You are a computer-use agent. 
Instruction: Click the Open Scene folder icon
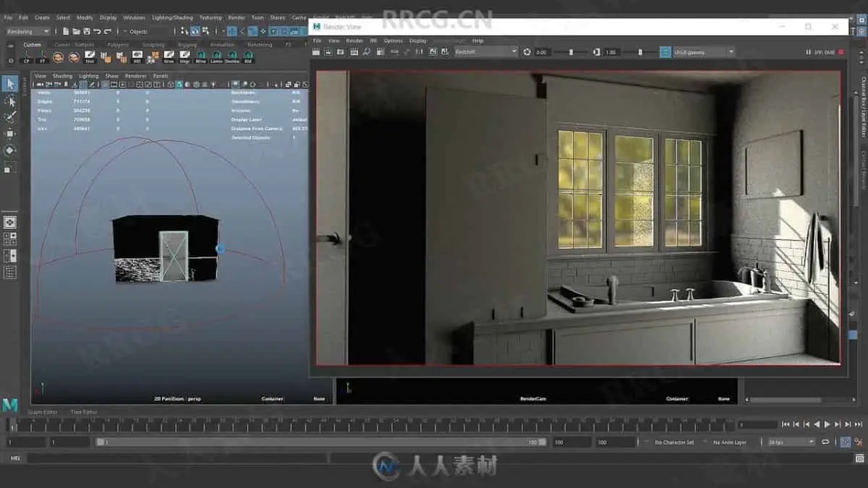[76, 31]
